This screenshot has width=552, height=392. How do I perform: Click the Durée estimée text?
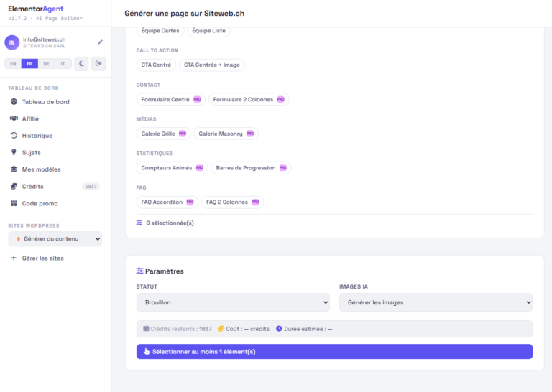click(308, 329)
